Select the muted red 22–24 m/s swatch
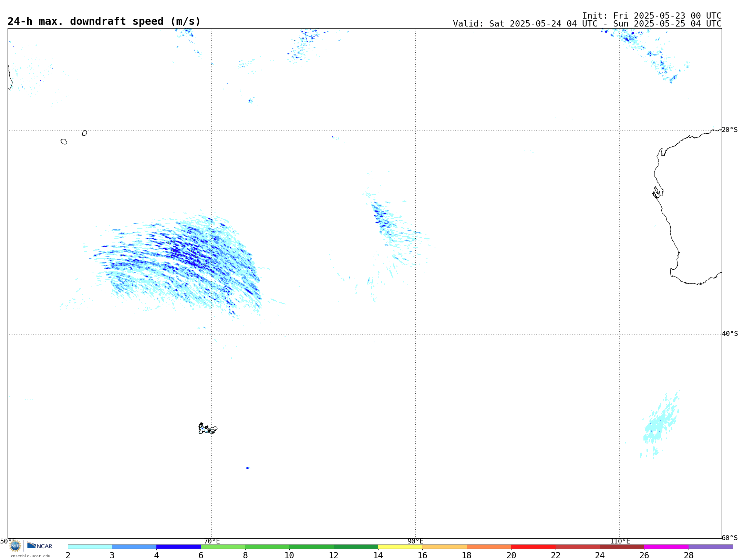Image resolution: width=744 pixels, height=560 pixels. (x=578, y=547)
